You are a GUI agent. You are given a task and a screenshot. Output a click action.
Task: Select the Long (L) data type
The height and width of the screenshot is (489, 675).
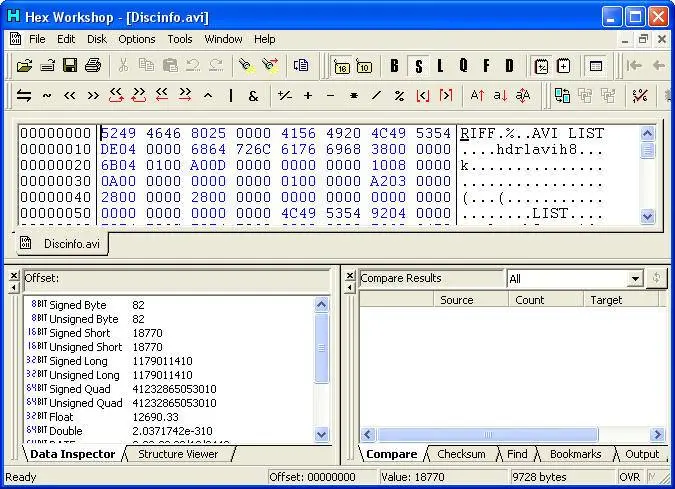[440, 66]
